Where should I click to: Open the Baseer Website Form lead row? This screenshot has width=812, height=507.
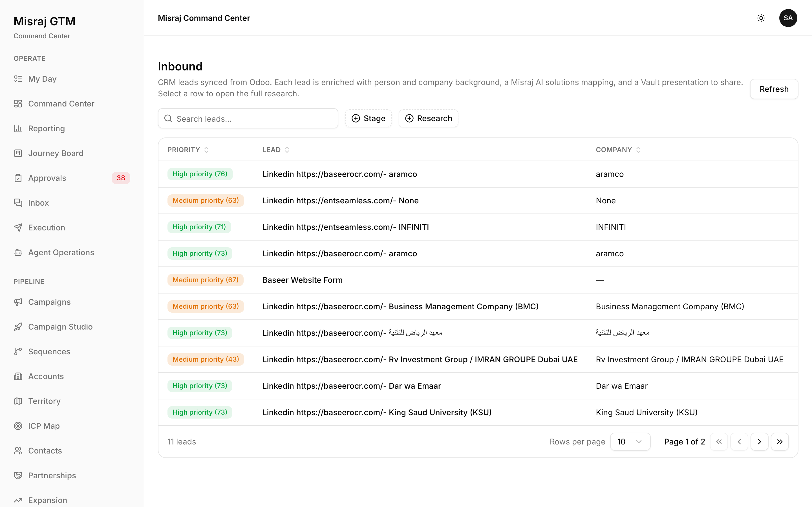478,280
